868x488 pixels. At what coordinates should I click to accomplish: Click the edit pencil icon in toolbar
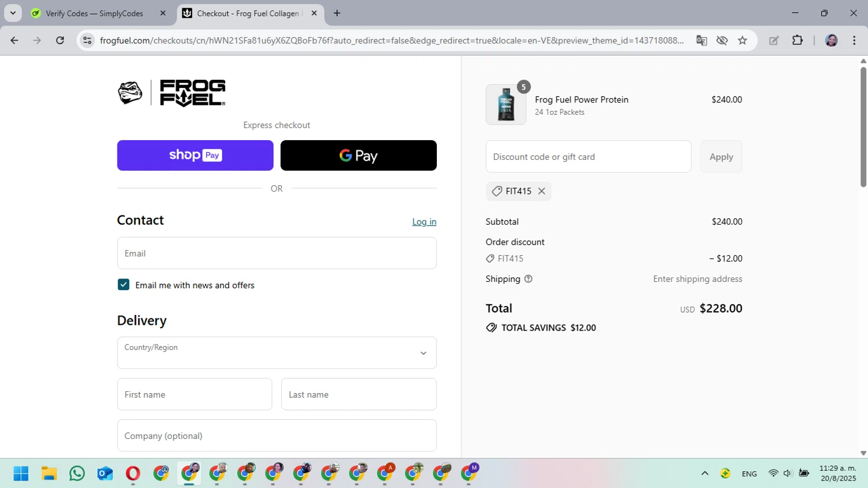click(774, 41)
